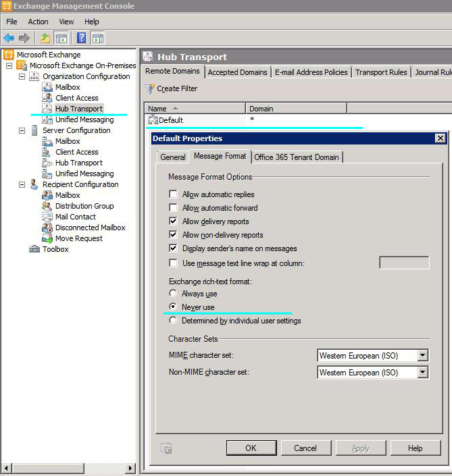Enable Allow automatic forward checkbox
The image size is (452, 476).
[173, 208]
